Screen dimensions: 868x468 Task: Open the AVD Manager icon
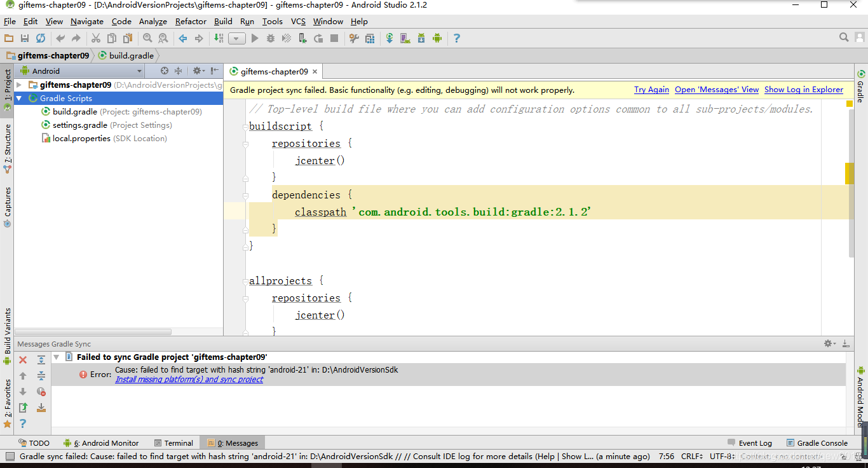click(x=405, y=38)
